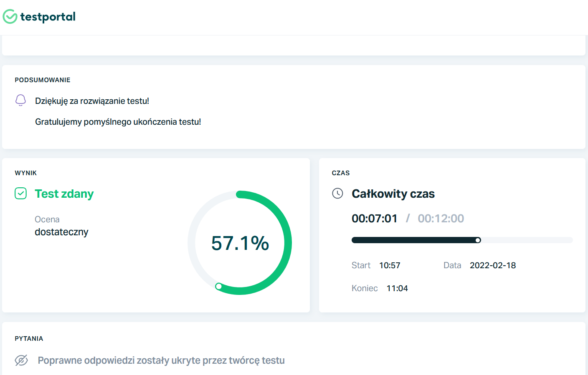588x375 pixels.
Task: Click the time progress bar handle
Action: click(478, 240)
